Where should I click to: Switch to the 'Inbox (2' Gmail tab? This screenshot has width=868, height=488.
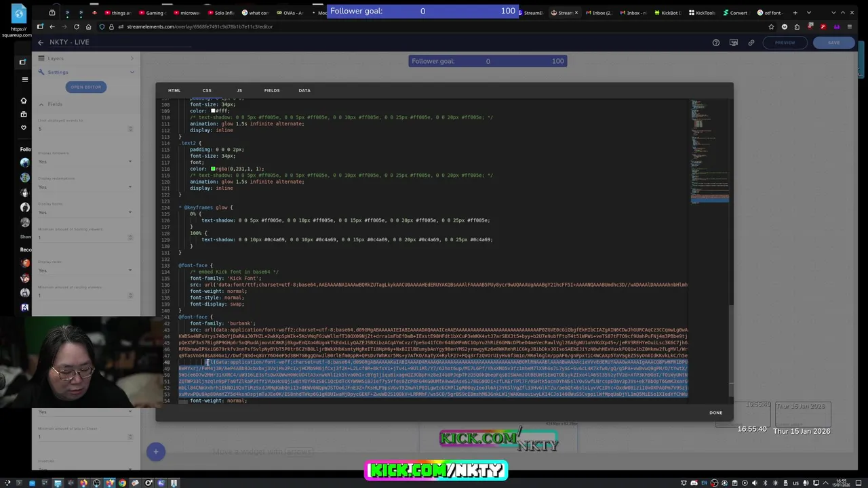[x=598, y=12]
